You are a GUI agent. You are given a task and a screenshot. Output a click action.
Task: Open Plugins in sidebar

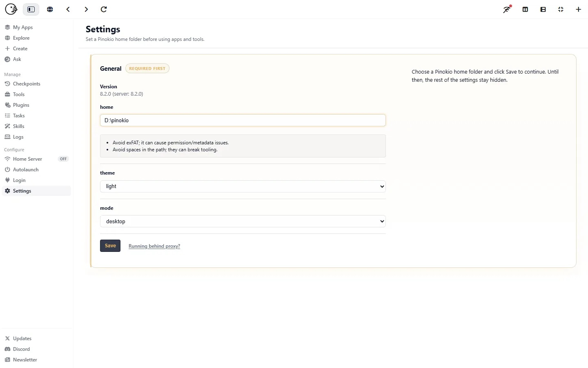[36, 105]
